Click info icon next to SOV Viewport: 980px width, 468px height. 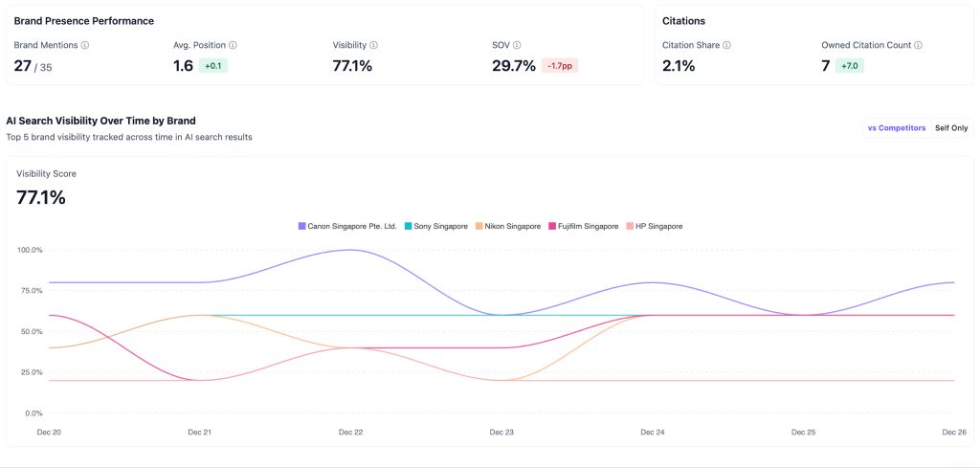[517, 45]
